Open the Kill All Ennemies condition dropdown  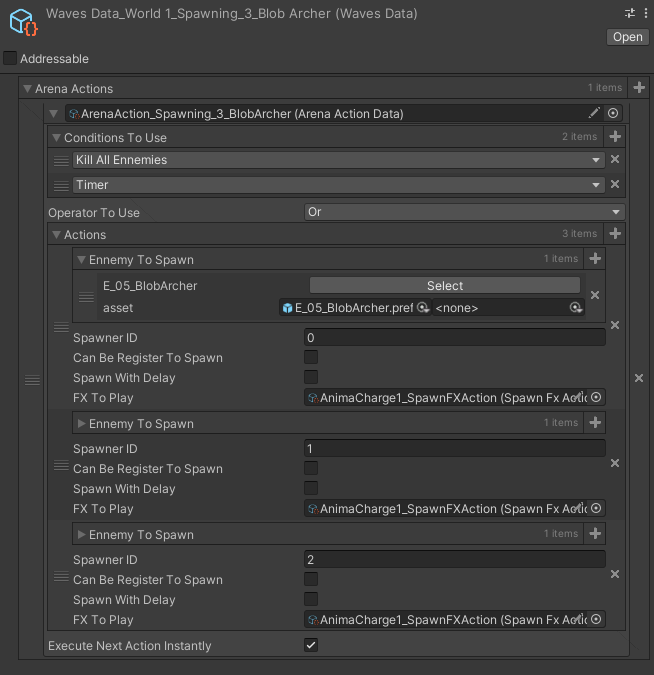point(338,160)
